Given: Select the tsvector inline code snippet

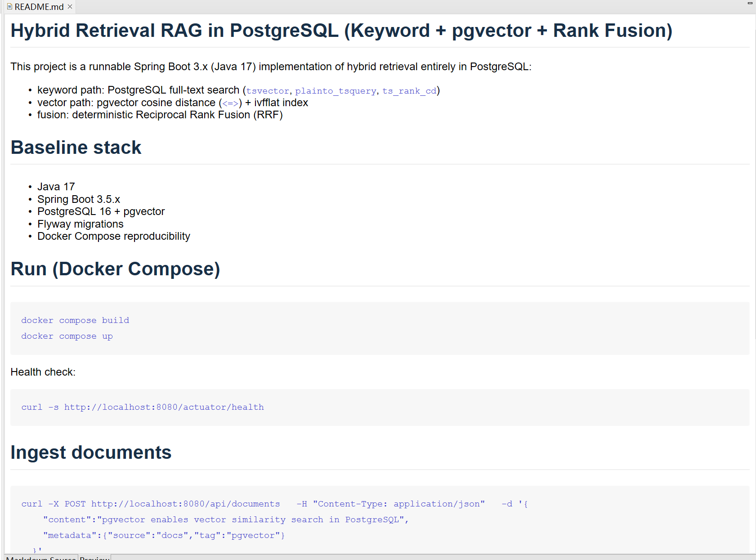Looking at the screenshot, I should coord(268,90).
